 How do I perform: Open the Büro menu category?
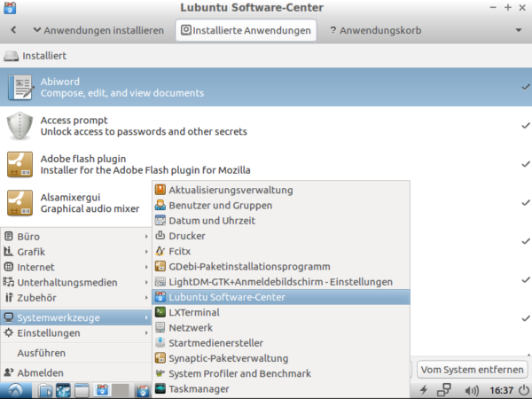(x=76, y=236)
